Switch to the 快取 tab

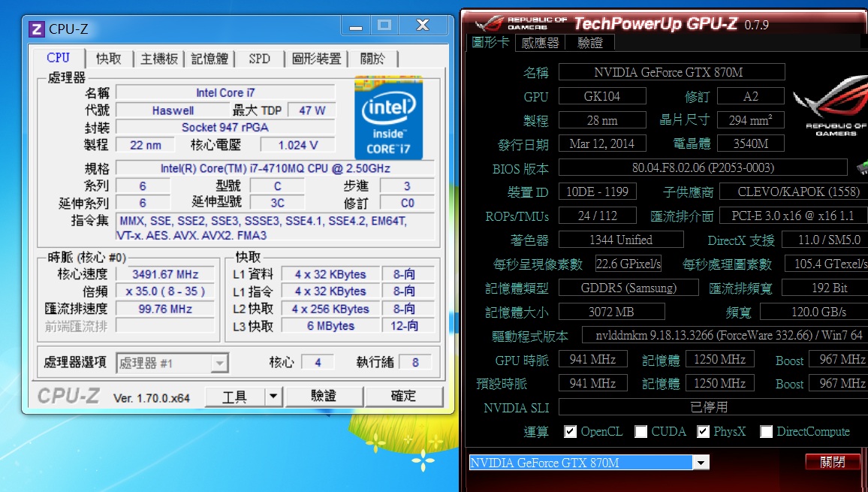pos(108,59)
